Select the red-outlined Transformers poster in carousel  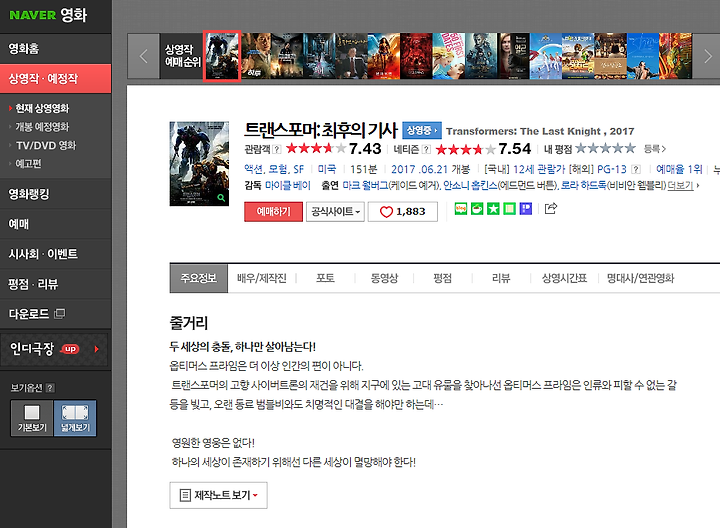point(222,56)
